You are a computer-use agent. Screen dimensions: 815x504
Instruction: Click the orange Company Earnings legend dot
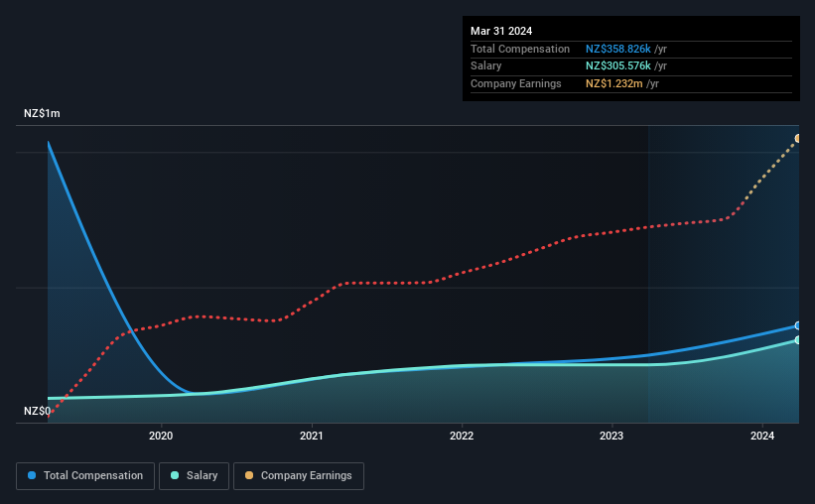tap(249, 475)
